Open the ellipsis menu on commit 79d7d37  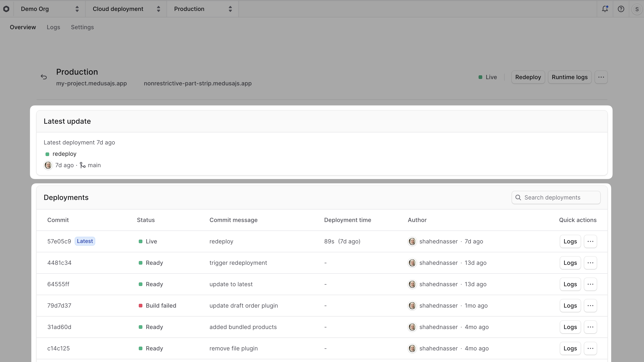(590, 306)
